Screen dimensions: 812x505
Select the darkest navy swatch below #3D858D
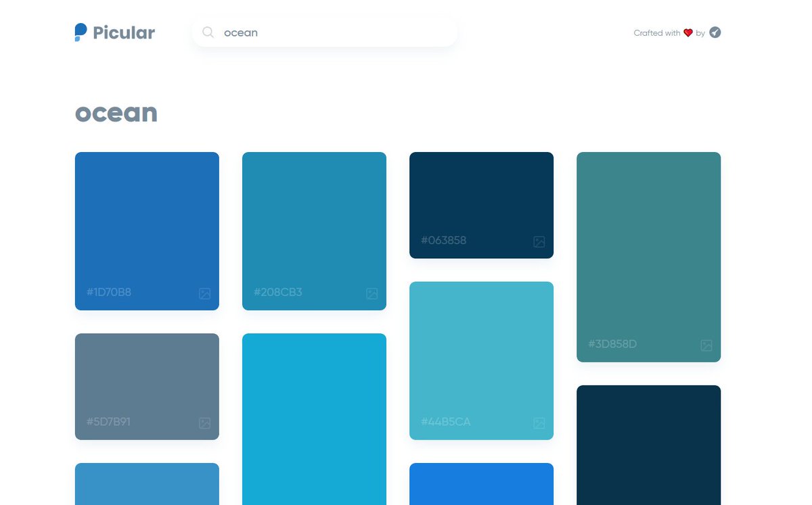tap(648, 445)
